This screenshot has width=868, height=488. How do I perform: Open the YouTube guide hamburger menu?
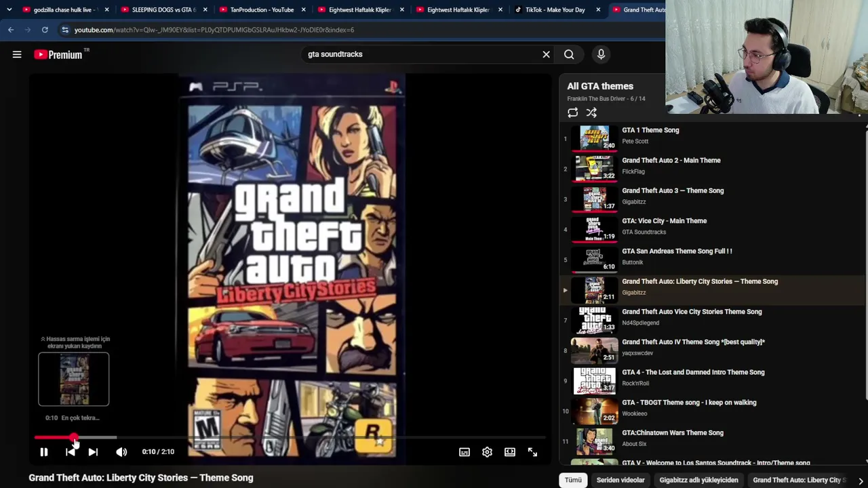click(x=17, y=54)
